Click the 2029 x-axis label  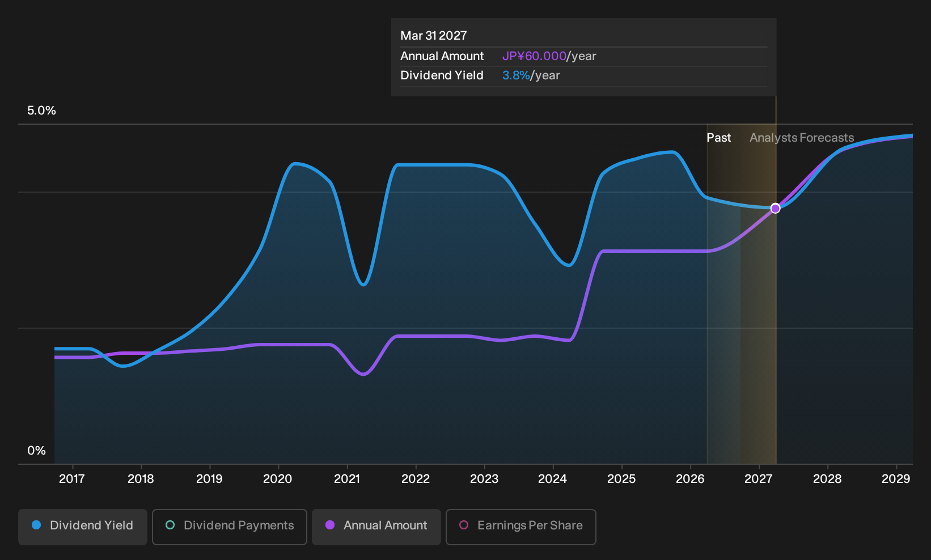point(896,479)
